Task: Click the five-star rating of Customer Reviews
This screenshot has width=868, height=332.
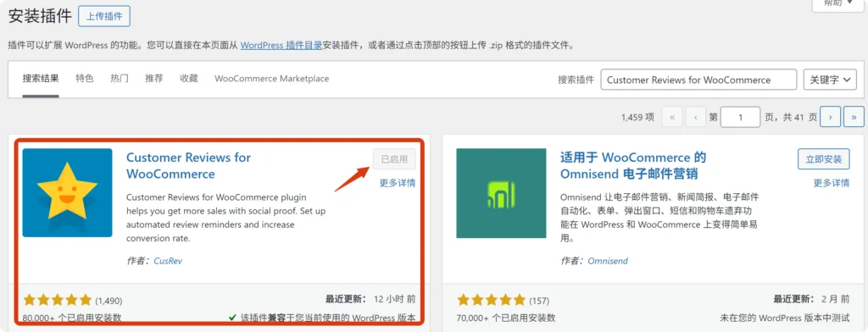Action: 57,301
